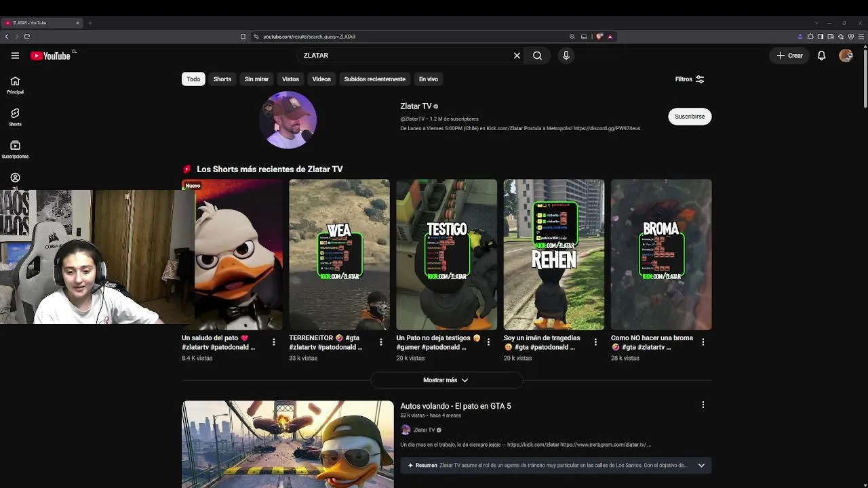Open the Zlatar TV channel name

tap(416, 106)
